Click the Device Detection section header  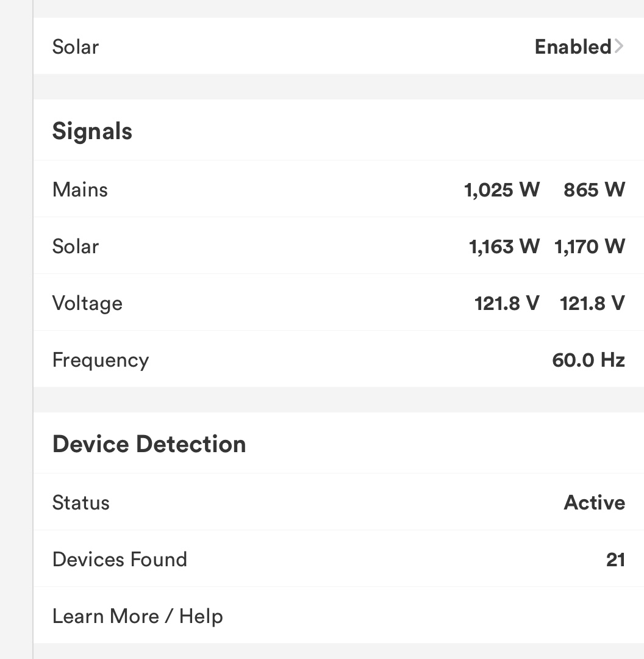149,444
